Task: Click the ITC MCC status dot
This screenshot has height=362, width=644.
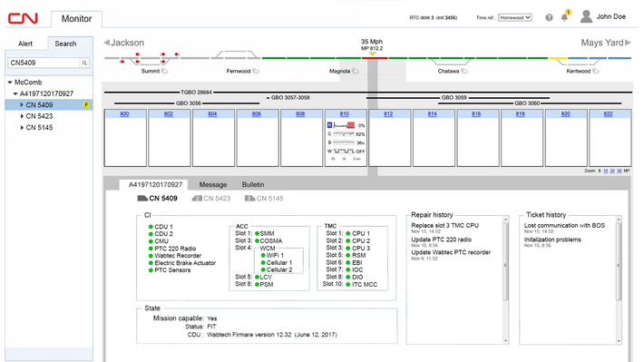Action: (x=348, y=284)
